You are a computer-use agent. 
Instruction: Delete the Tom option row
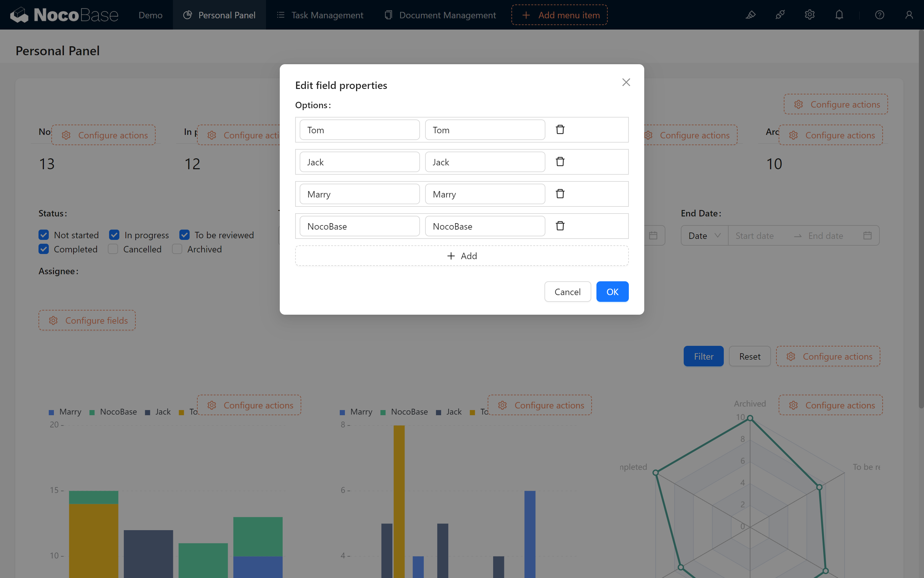click(x=560, y=130)
